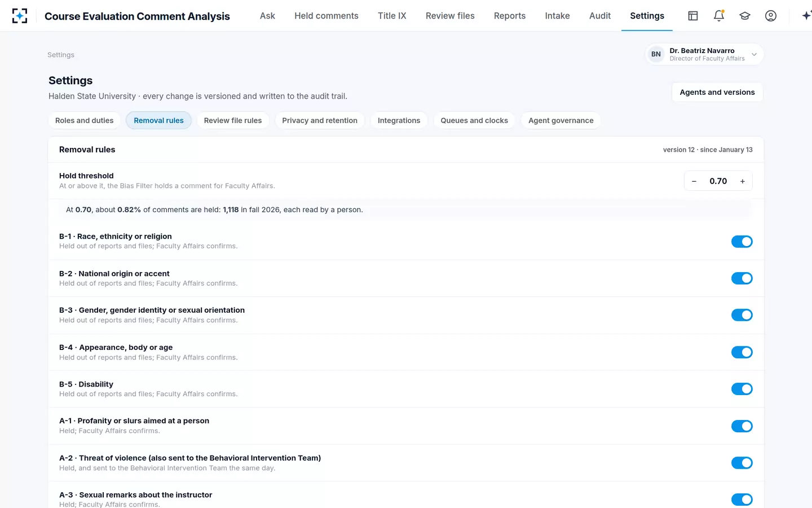Go to the Ask tab
The height and width of the screenshot is (508, 812).
[267, 16]
